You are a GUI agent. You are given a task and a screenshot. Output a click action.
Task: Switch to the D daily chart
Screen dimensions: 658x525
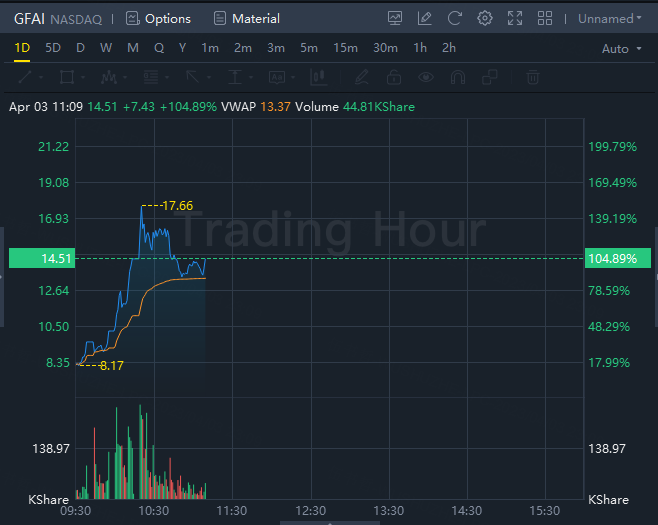click(x=80, y=48)
